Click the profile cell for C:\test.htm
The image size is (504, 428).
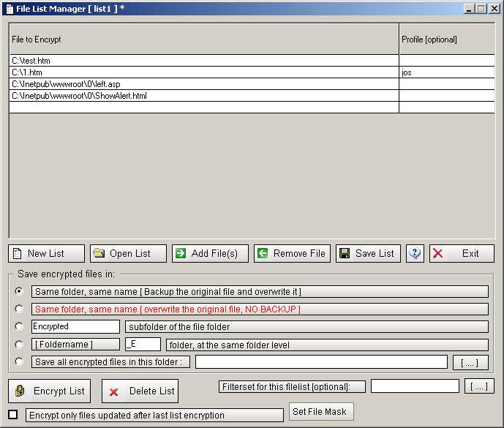pos(447,61)
